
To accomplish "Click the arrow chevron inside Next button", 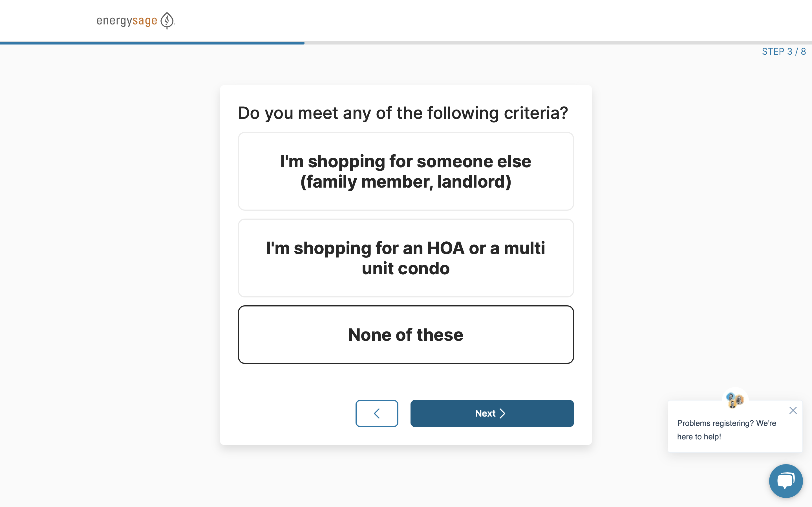I will point(502,413).
